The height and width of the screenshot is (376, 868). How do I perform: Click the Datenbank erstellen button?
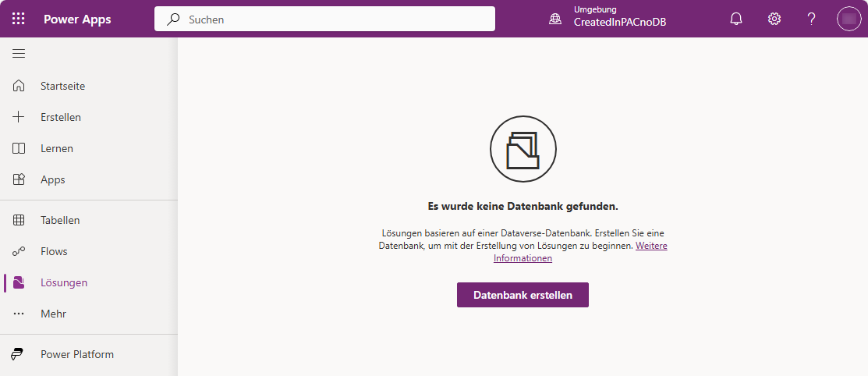523,295
